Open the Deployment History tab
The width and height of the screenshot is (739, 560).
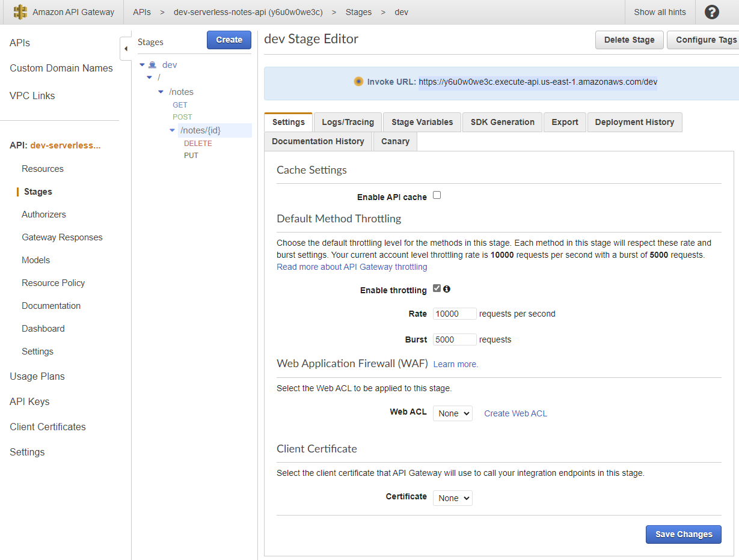(x=634, y=122)
